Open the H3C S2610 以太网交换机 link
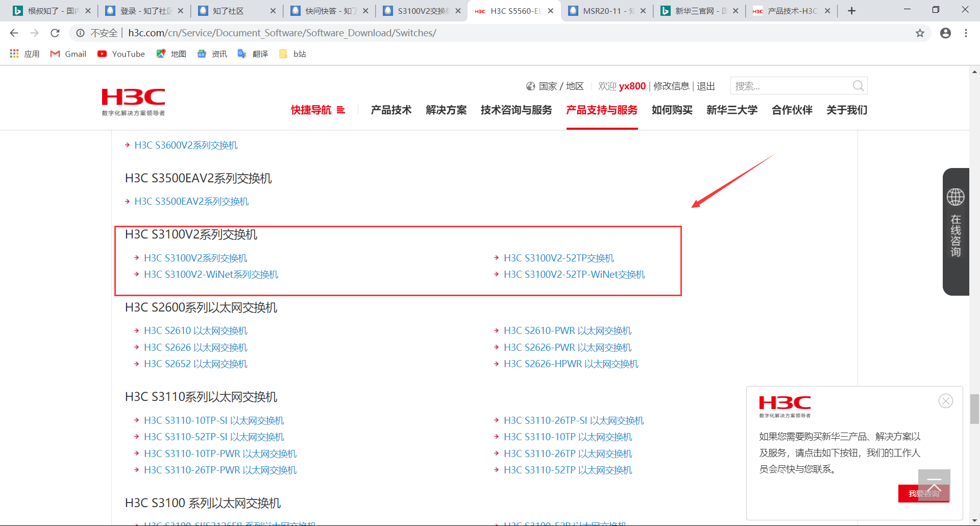 pos(195,331)
